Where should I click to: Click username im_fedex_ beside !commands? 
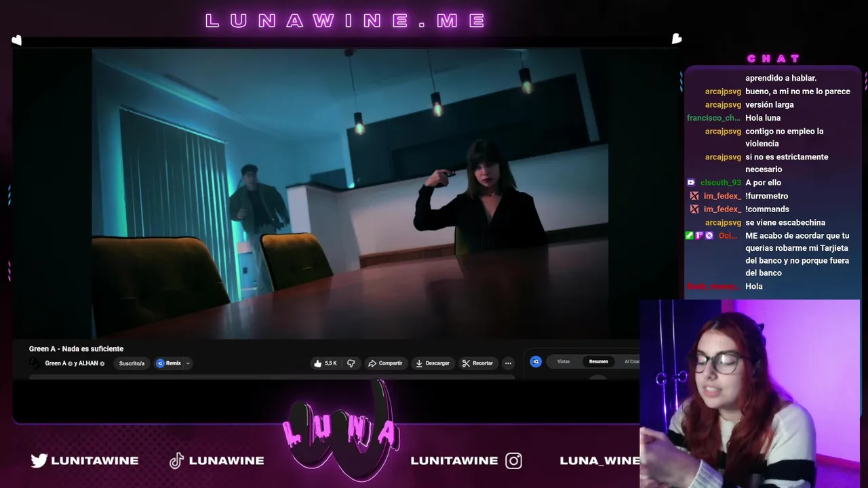click(722, 209)
